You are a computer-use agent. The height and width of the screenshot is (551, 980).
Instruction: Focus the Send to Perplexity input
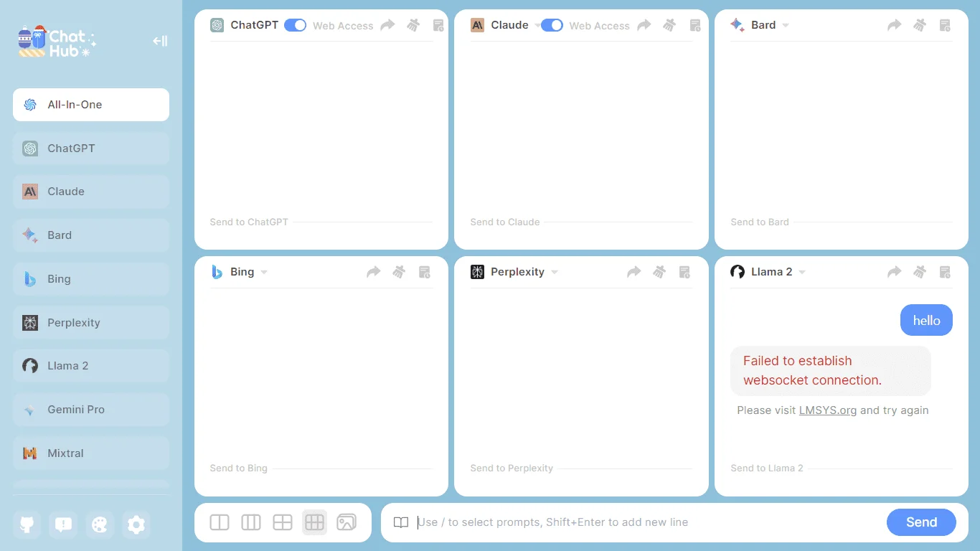tap(581, 468)
